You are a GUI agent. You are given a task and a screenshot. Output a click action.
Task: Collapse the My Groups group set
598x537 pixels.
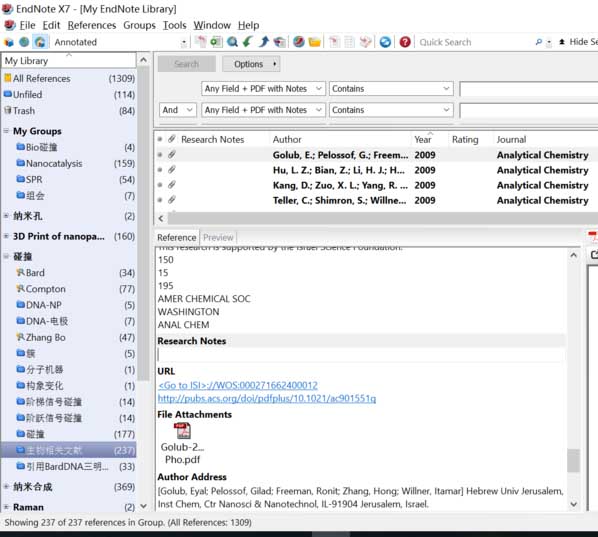(x=6, y=131)
